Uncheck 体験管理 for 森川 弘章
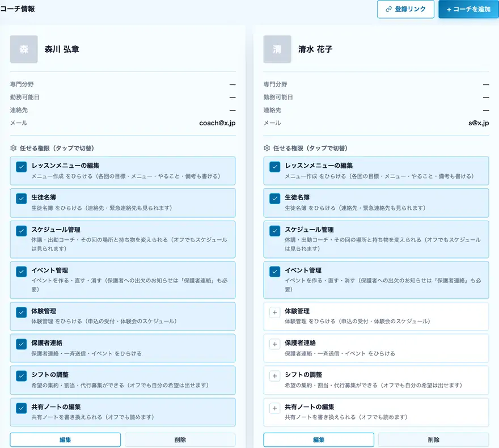The width and height of the screenshot is (499, 448). [x=22, y=312]
